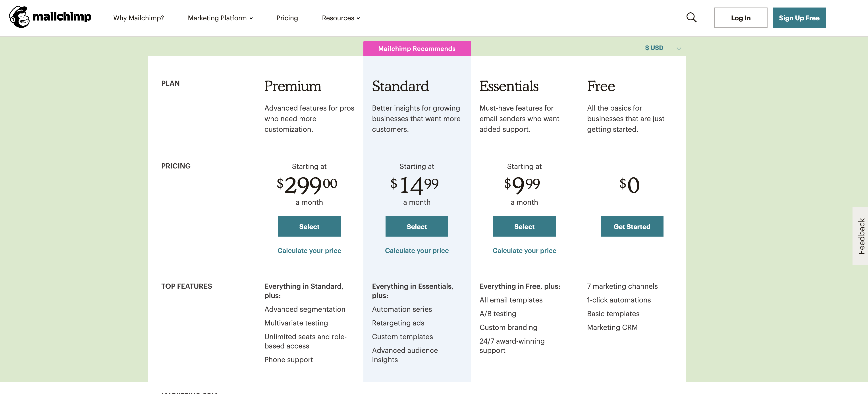Expand the Marketing Platform menu

tap(220, 18)
